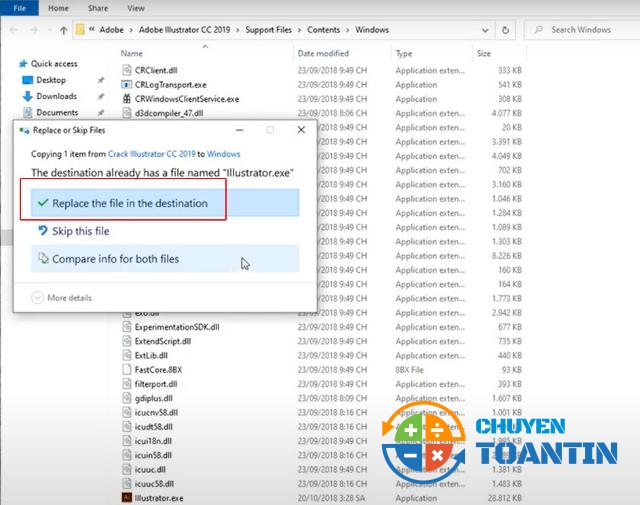Select the icucnv58.dll file

point(156,412)
